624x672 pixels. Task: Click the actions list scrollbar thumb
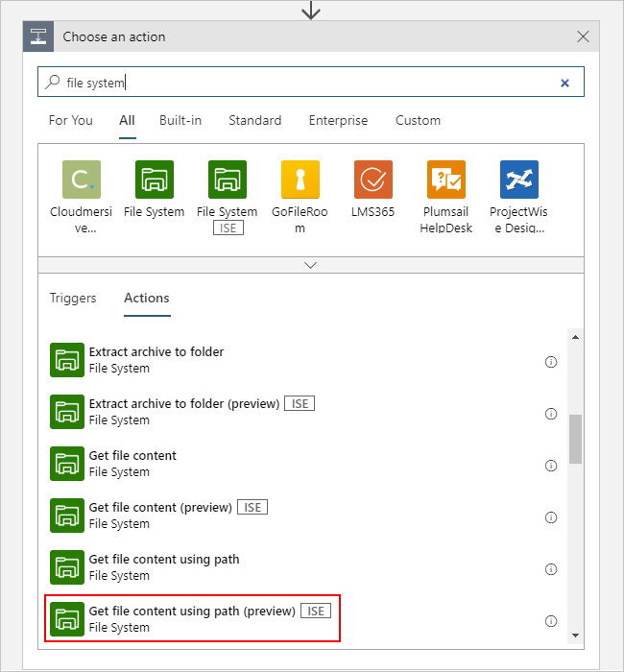coord(575,439)
